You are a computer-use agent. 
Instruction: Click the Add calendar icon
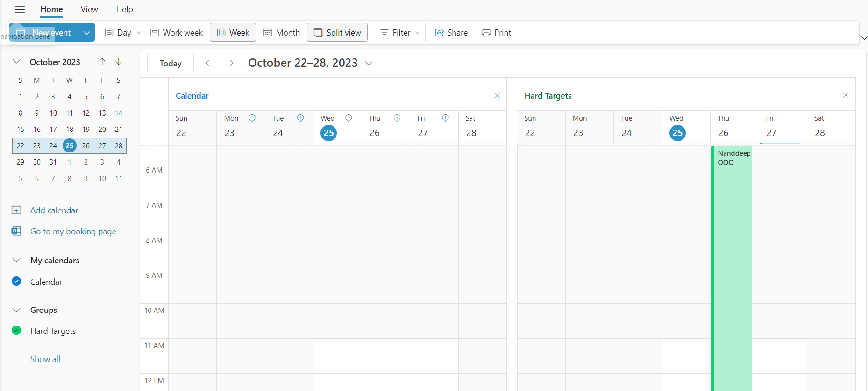pyautogui.click(x=16, y=210)
